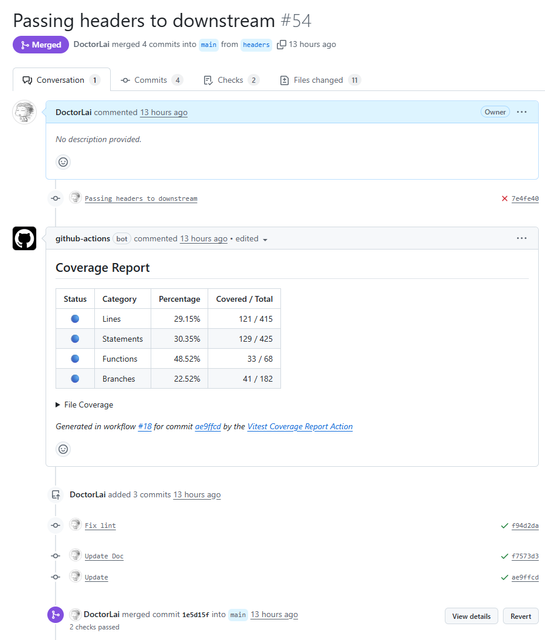545x640 pixels.
Task: Click the Functions status blue circle
Action: coord(75,359)
